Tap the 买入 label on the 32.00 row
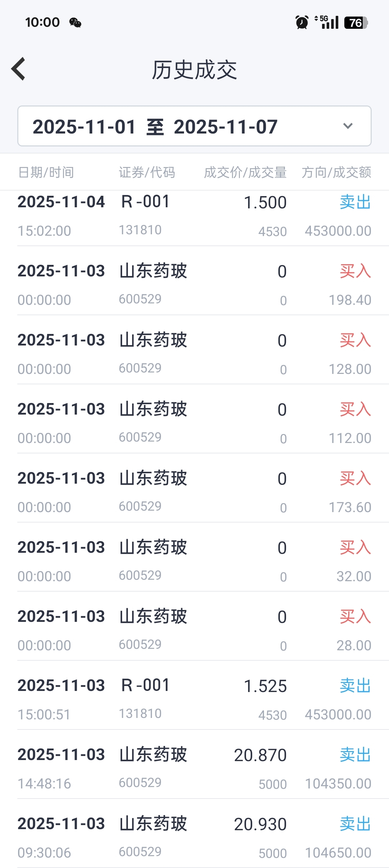389x868 pixels. pyautogui.click(x=355, y=548)
